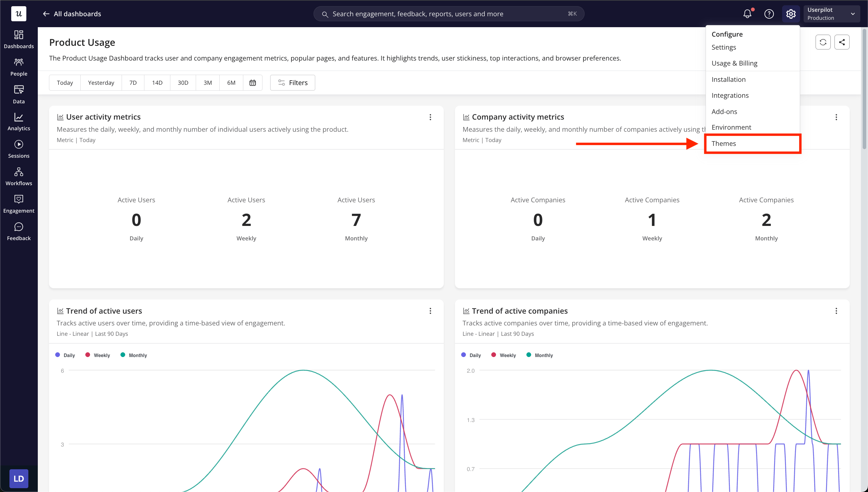Share the dashboard via share icon
The width and height of the screenshot is (868, 492).
tap(842, 42)
